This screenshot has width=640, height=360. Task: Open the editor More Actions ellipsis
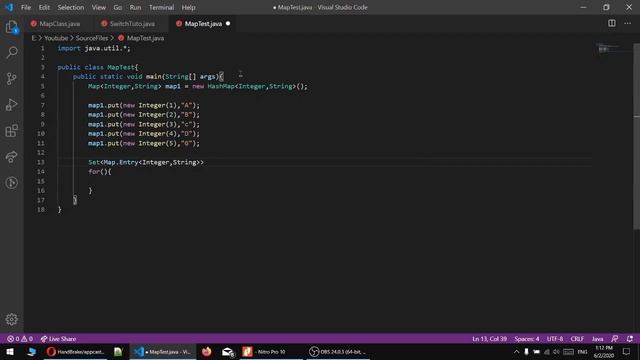[627, 23]
